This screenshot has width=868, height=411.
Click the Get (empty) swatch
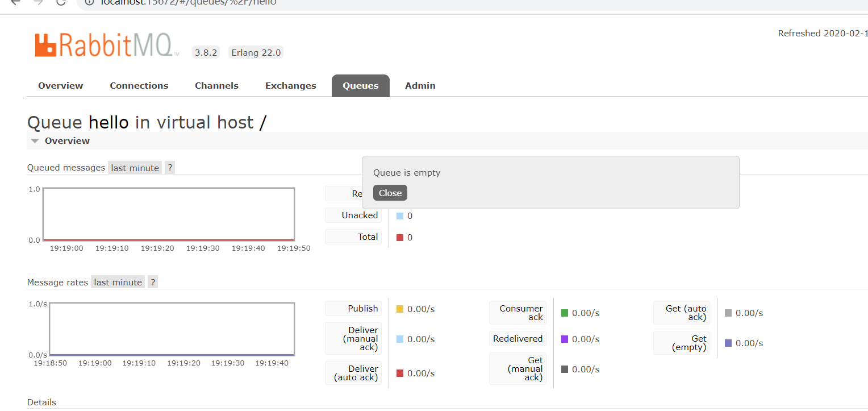tap(728, 343)
